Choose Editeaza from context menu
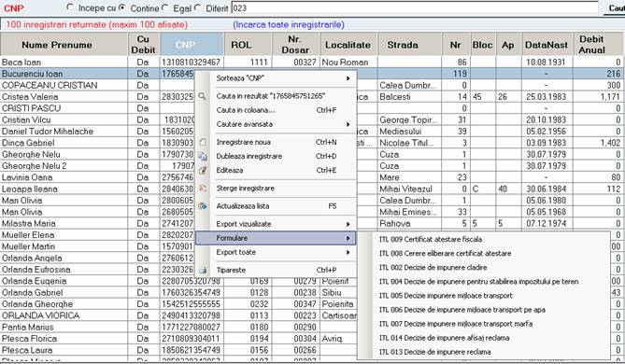 pos(276,170)
